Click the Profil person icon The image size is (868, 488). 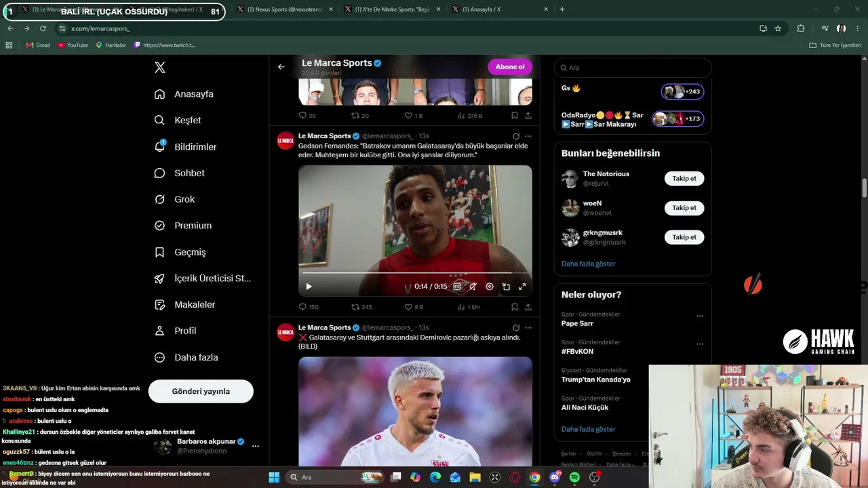point(159,331)
